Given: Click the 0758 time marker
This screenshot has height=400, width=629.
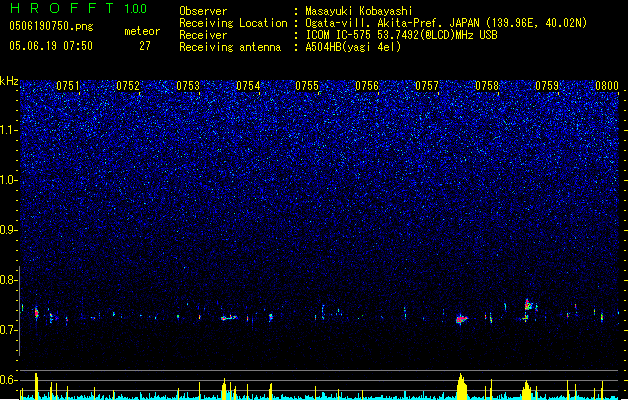Looking at the screenshot, I should coord(487,86).
